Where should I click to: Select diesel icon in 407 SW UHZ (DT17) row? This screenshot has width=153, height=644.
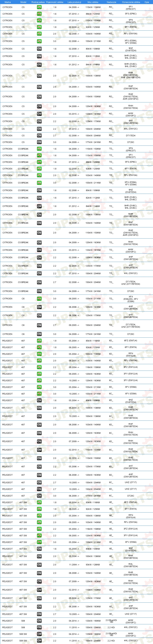[39, 614]
